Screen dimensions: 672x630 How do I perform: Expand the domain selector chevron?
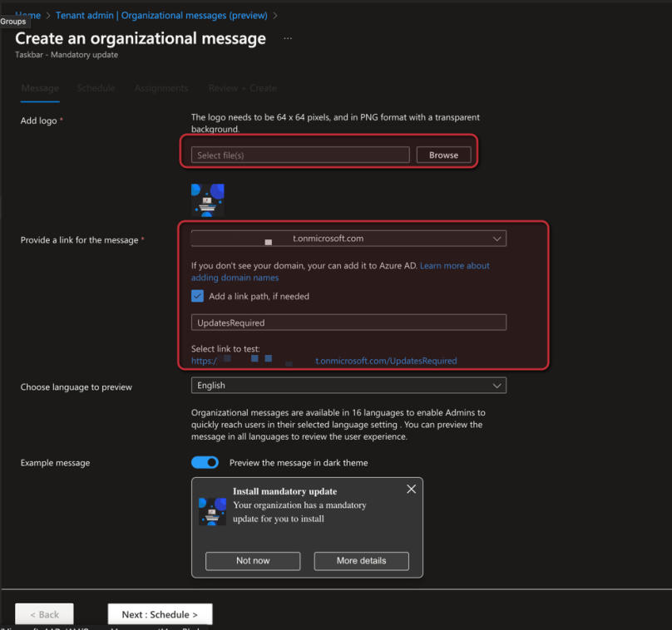497,239
